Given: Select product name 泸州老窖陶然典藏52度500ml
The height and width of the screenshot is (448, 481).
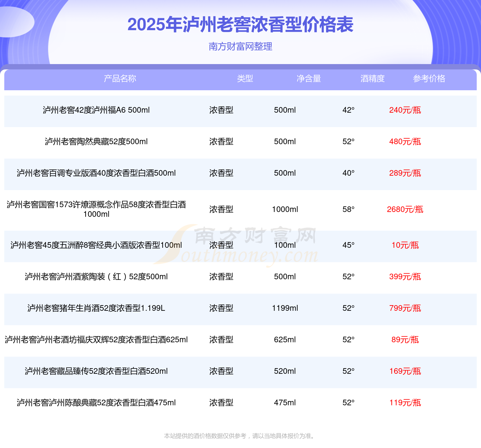Looking at the screenshot, I should tap(96, 142).
